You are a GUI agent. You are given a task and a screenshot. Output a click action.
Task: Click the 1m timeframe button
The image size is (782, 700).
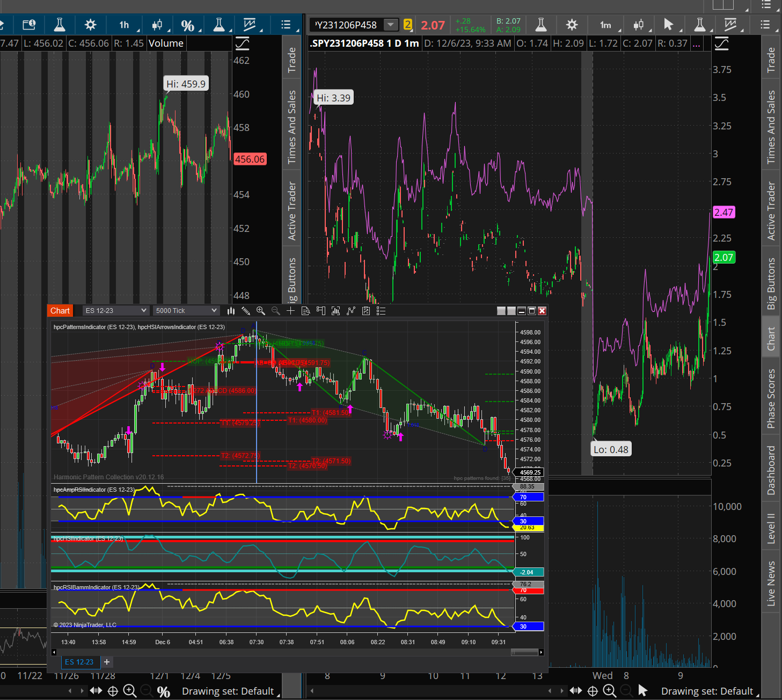pos(605,25)
